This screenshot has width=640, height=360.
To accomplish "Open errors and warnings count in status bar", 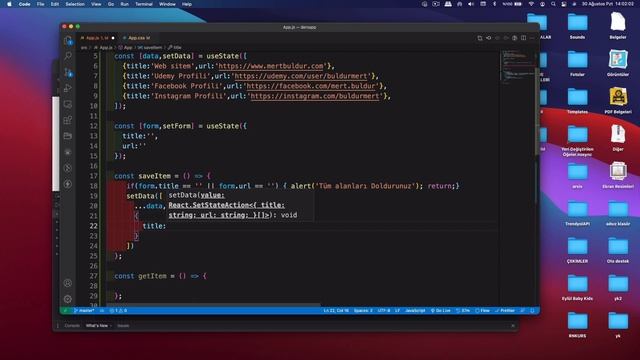I will (x=118, y=311).
